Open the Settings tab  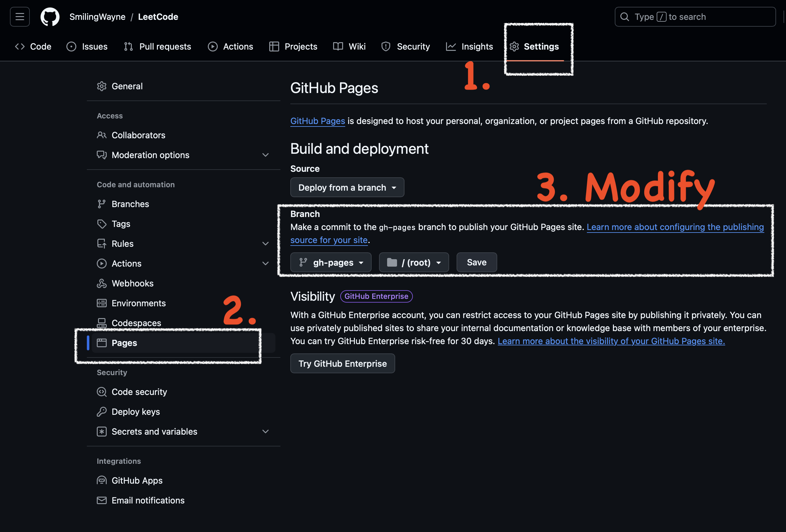(x=534, y=46)
